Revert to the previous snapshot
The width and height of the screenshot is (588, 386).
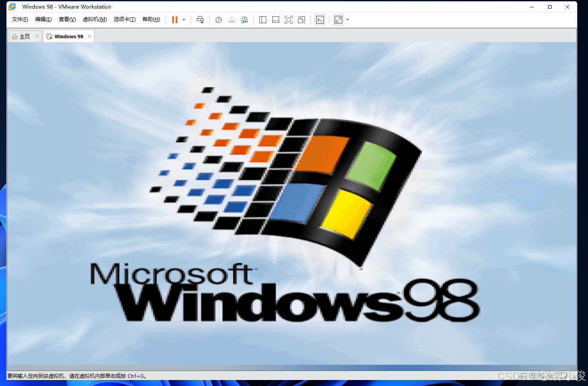point(232,20)
